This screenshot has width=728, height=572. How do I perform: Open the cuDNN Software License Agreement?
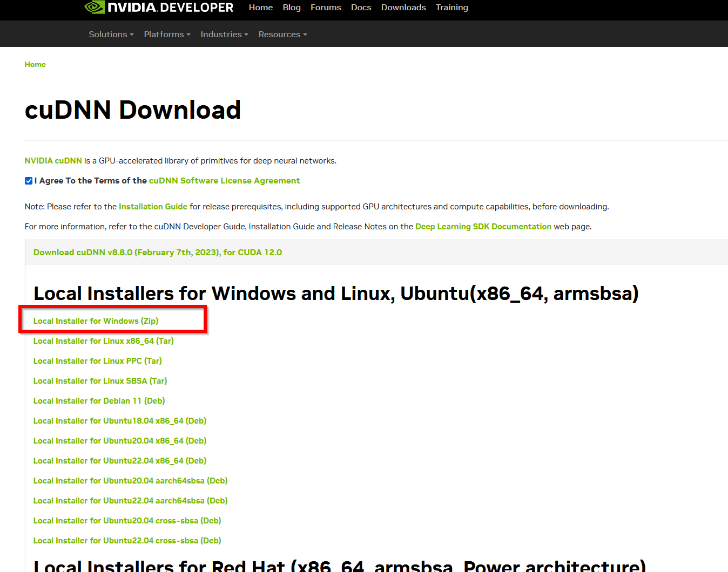click(225, 181)
